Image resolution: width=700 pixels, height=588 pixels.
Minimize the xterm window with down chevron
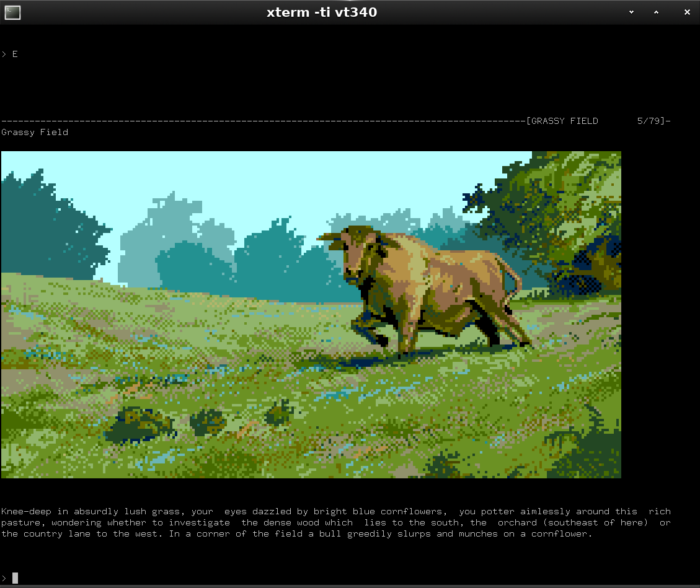632,12
